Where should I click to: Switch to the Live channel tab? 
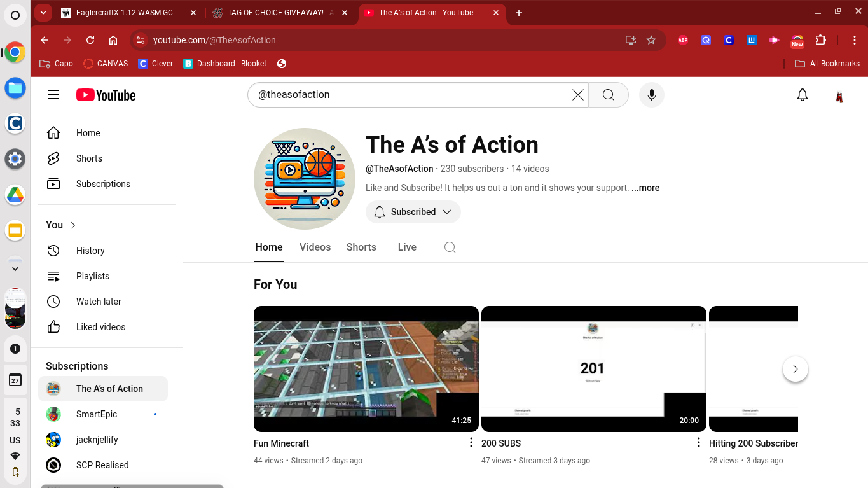pos(407,247)
